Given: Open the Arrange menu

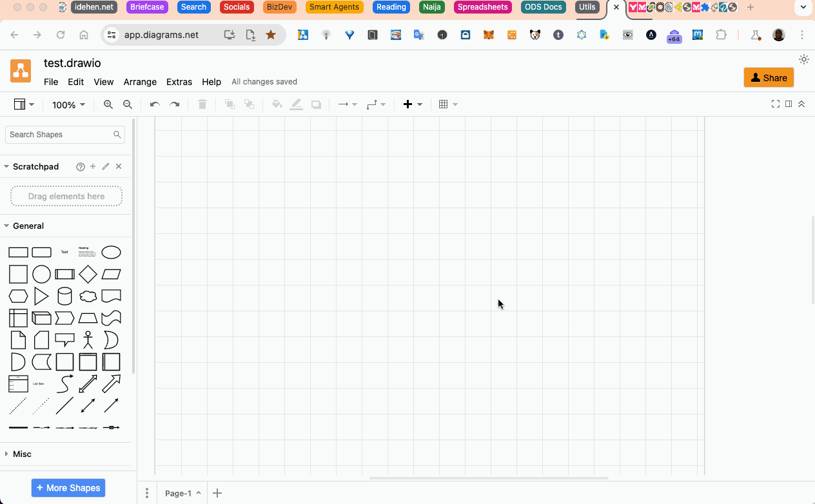Looking at the screenshot, I should 140,82.
